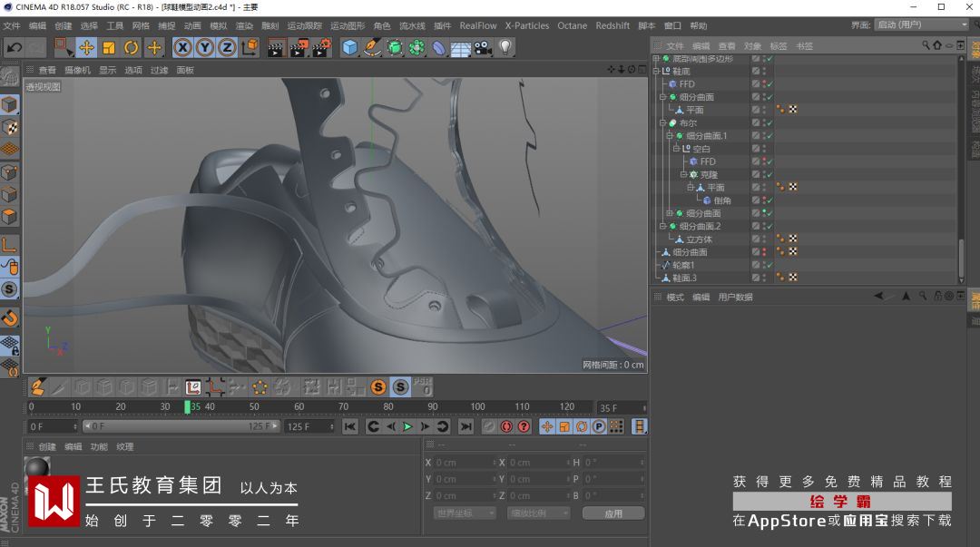The height and width of the screenshot is (547, 980).
Task: Open the cube primitive object tool
Action: coord(350,47)
